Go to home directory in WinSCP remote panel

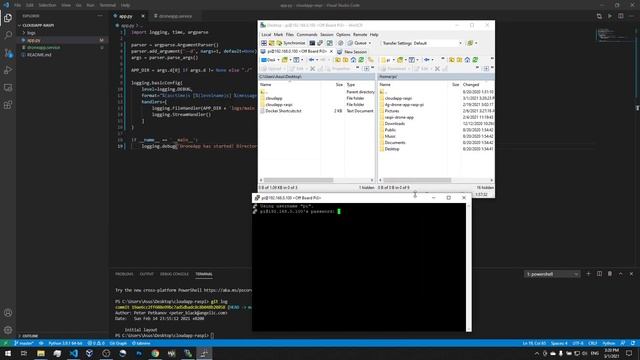(467, 60)
